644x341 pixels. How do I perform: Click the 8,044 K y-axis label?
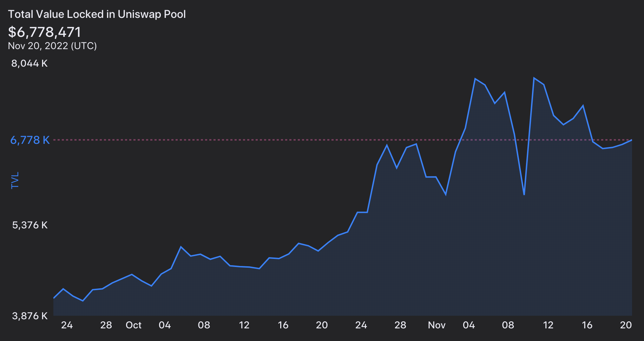pos(29,63)
